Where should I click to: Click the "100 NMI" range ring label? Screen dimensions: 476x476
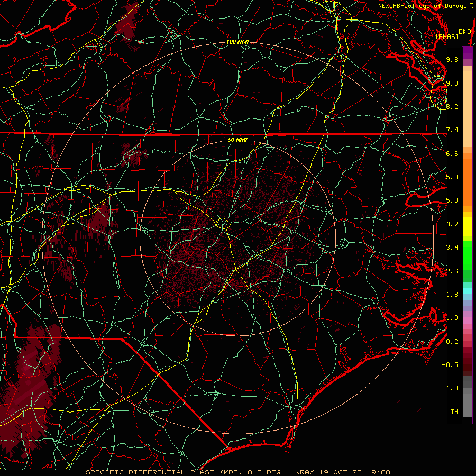[237, 42]
